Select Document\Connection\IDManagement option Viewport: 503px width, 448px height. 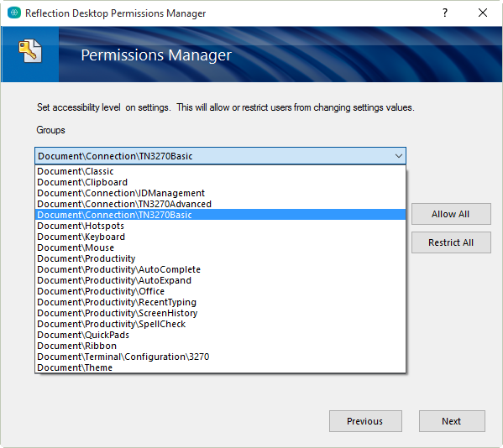220,193
